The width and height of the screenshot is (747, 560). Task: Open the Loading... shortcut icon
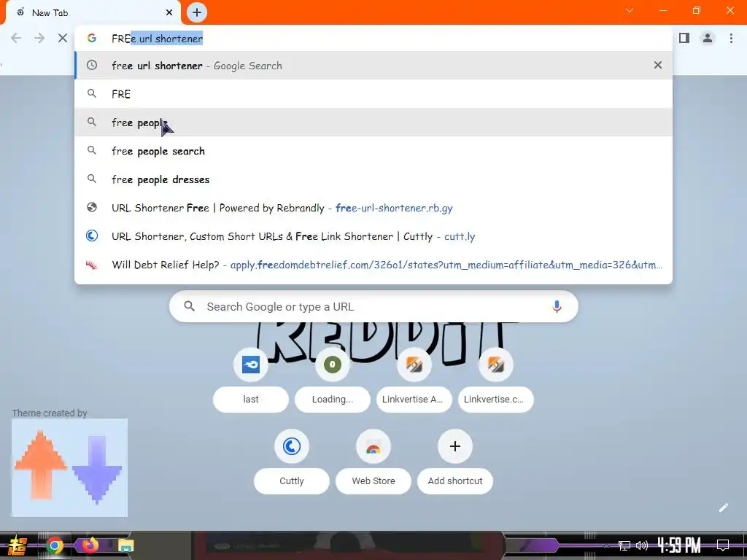click(333, 365)
